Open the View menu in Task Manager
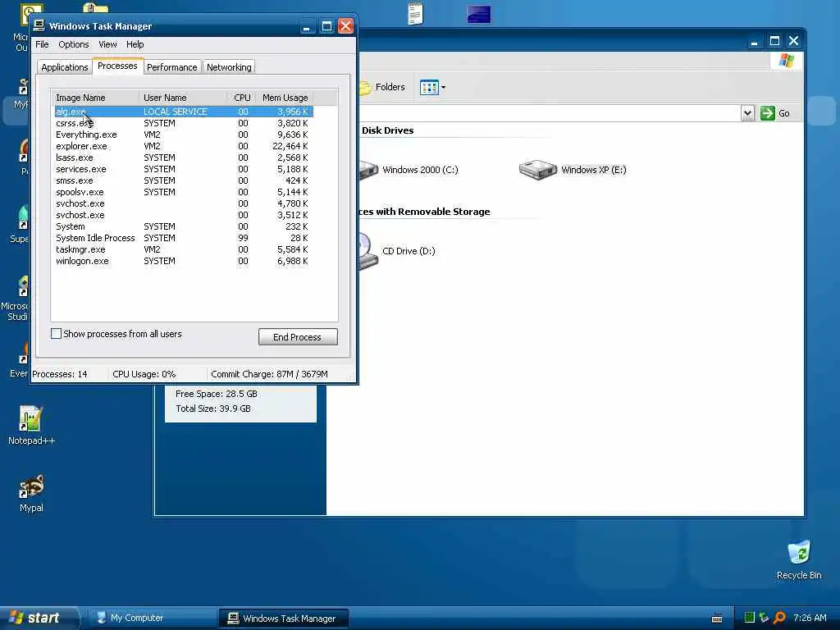Image resolution: width=840 pixels, height=630 pixels. [x=107, y=44]
